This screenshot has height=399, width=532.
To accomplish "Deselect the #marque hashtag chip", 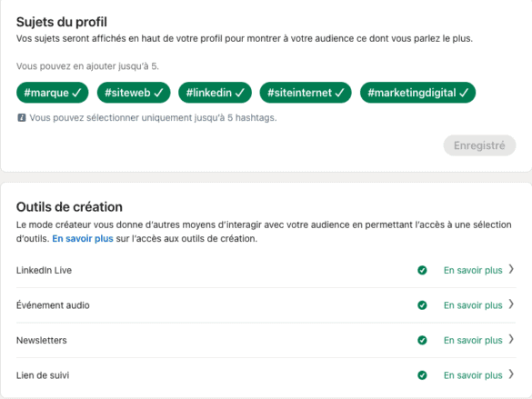I will [52, 93].
